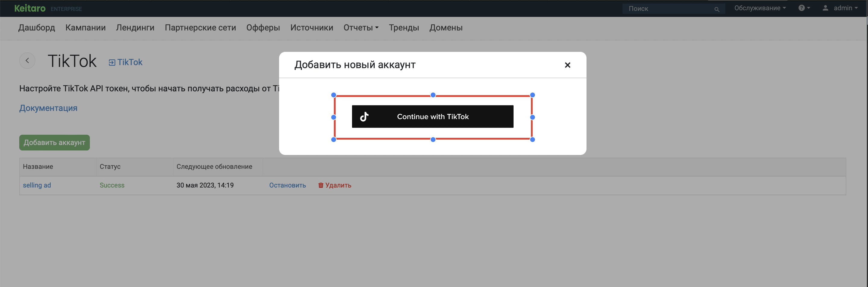
Task: Click the search magnifier icon
Action: [717, 9]
